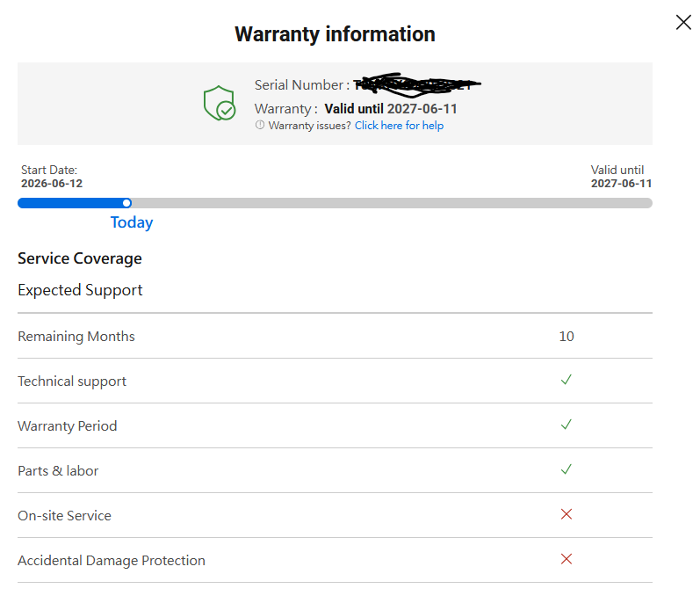Click the info icon beside Warranty issues

pyautogui.click(x=260, y=125)
